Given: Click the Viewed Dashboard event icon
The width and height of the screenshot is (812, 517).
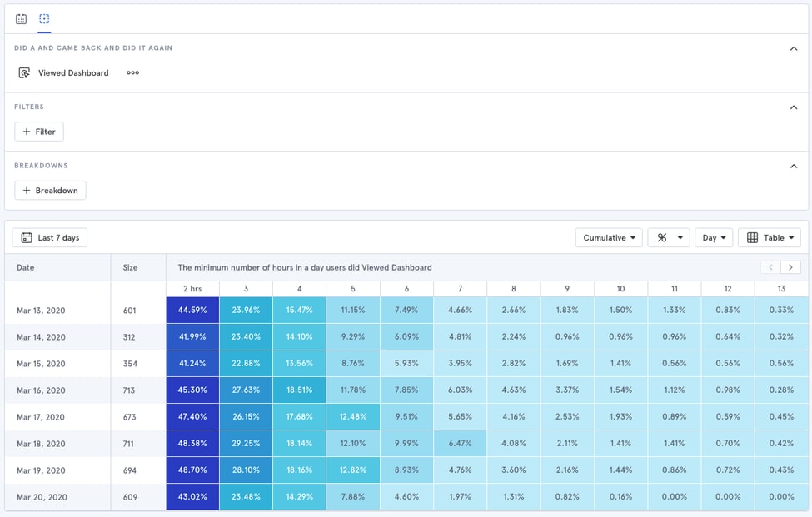Looking at the screenshot, I should (x=24, y=72).
